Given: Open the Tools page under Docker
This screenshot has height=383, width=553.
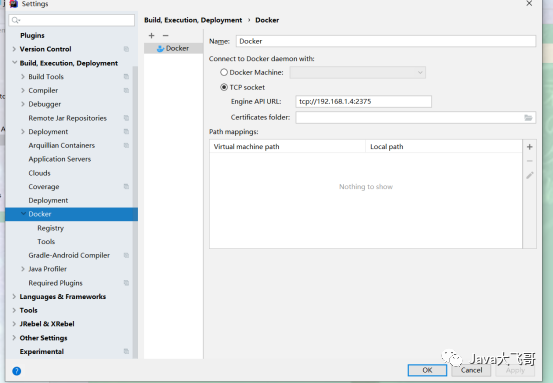Looking at the screenshot, I should tap(46, 242).
